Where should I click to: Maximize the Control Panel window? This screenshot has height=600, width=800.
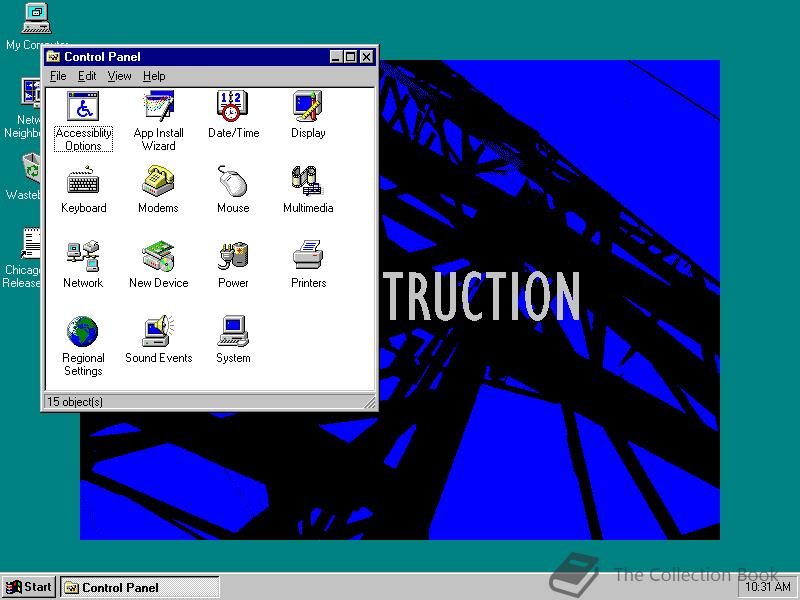click(350, 57)
